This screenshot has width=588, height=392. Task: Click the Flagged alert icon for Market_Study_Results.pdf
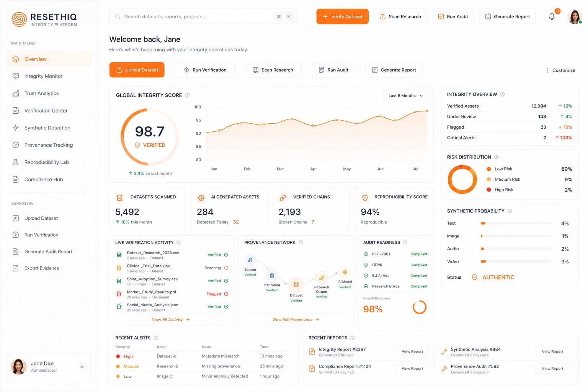[226, 294]
